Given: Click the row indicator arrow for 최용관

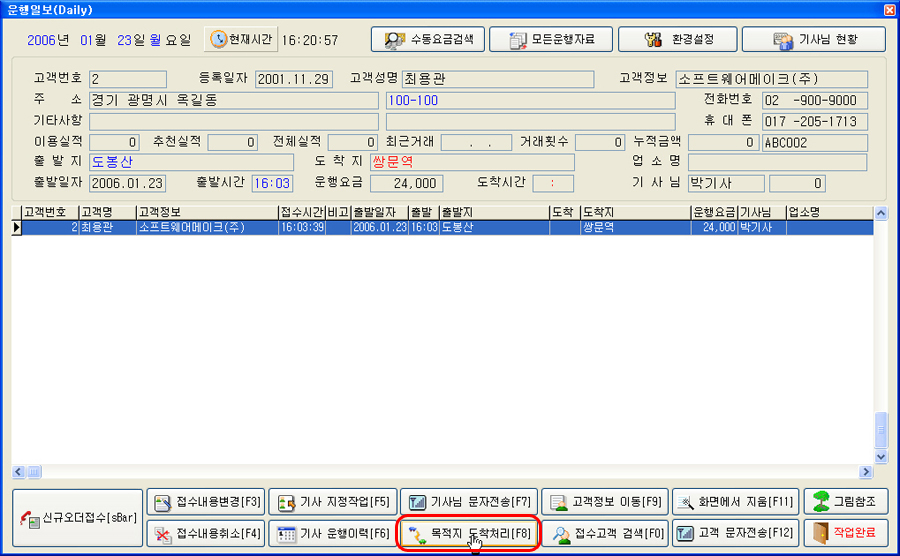Looking at the screenshot, I should pyautogui.click(x=17, y=227).
